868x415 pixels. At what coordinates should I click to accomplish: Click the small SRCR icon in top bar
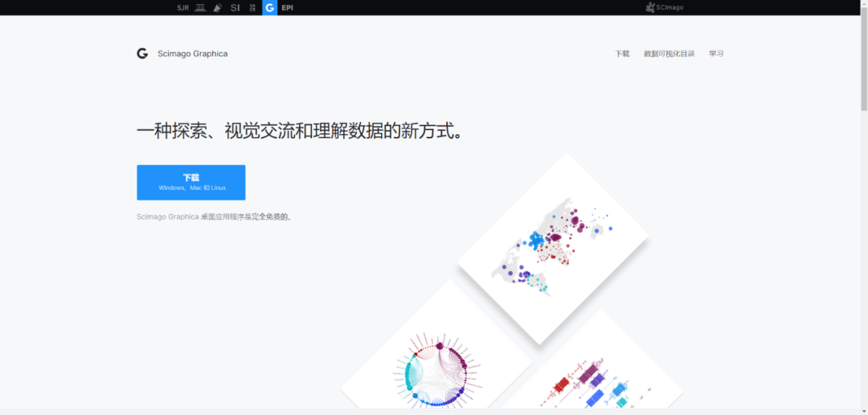click(252, 8)
